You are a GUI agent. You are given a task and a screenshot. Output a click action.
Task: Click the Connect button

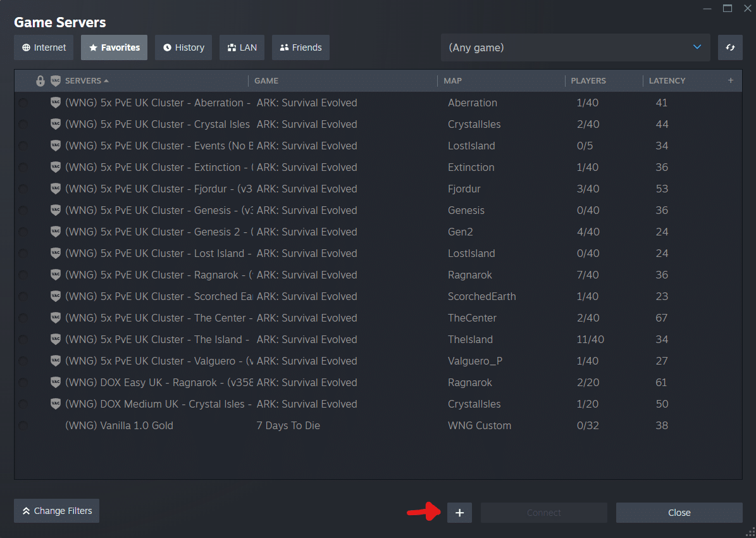(x=544, y=513)
